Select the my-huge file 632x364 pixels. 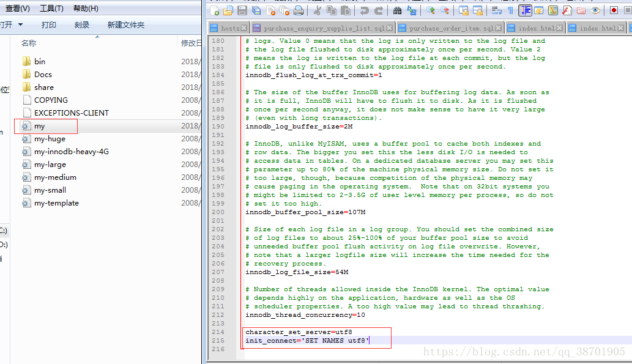[50, 139]
